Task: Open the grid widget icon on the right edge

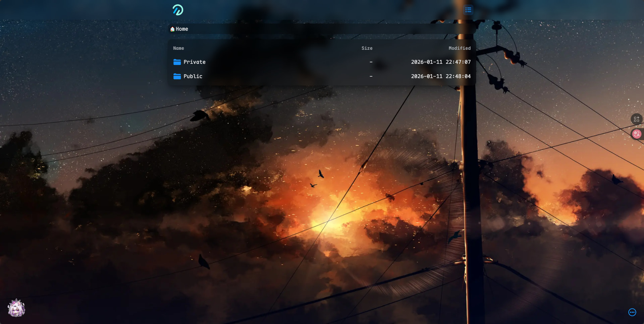Action: pyautogui.click(x=636, y=119)
